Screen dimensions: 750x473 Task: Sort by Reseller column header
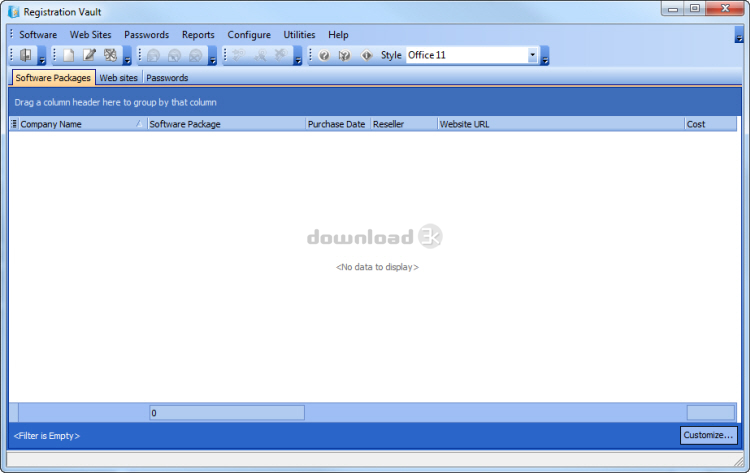coord(404,124)
